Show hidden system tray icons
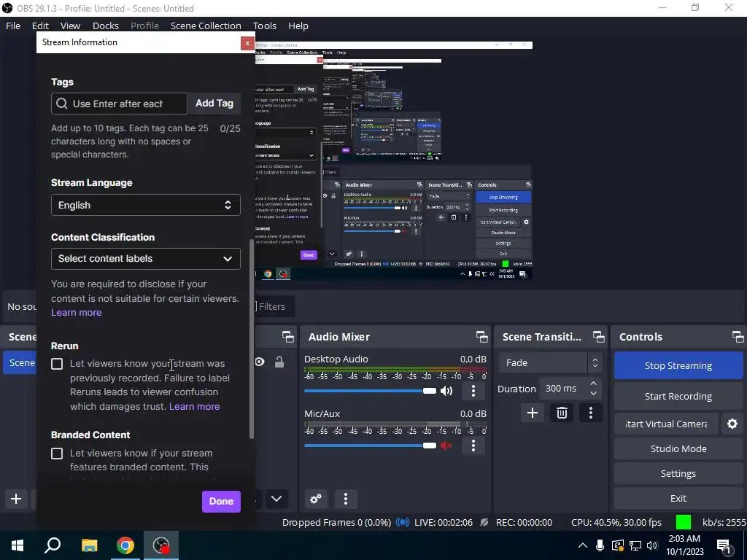The width and height of the screenshot is (747, 560). pyautogui.click(x=582, y=545)
